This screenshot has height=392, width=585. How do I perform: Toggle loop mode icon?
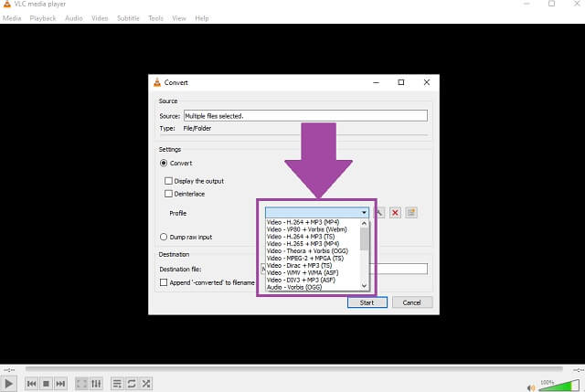click(132, 384)
